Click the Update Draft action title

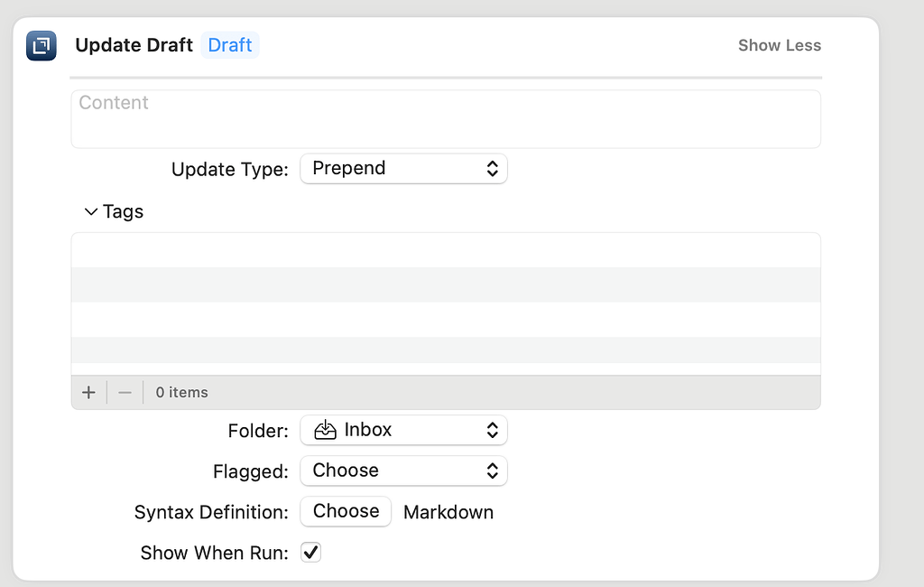coord(134,45)
